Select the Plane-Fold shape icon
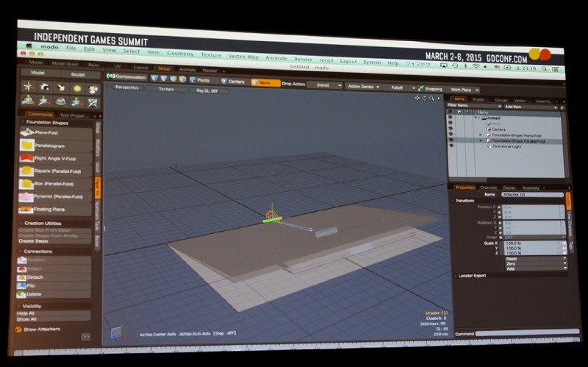This screenshot has height=367, width=588. pyautogui.click(x=27, y=132)
